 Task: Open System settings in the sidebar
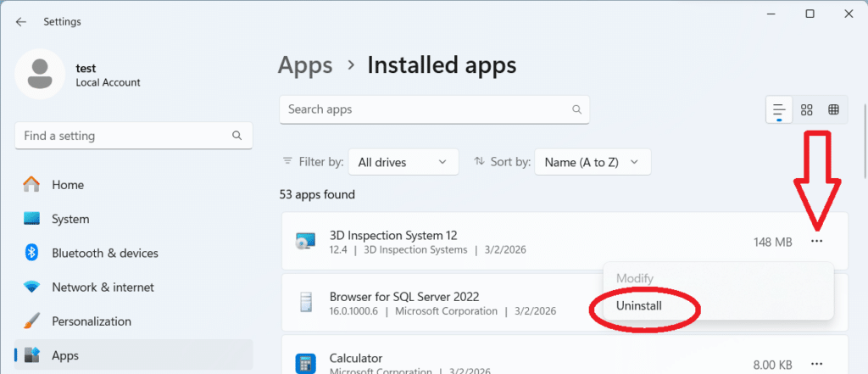70,219
